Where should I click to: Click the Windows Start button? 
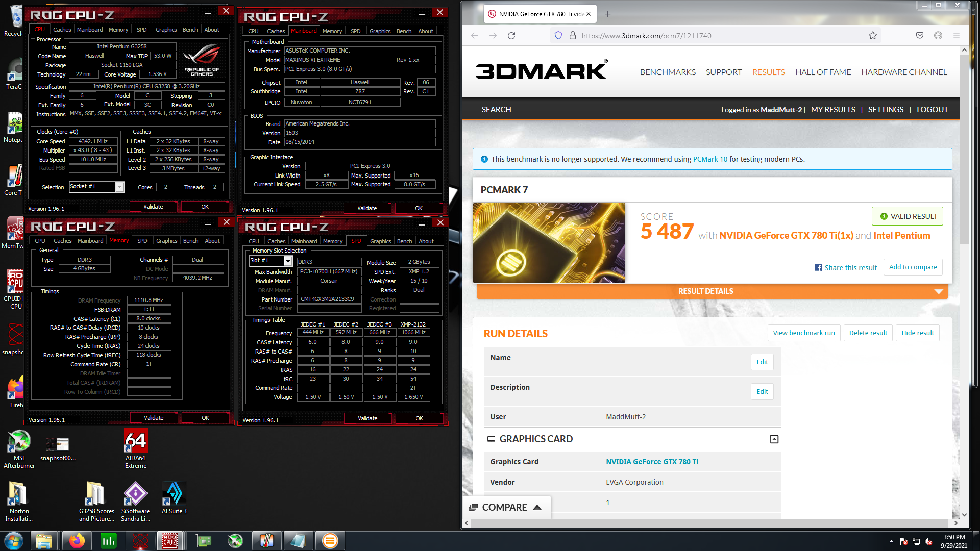14,541
